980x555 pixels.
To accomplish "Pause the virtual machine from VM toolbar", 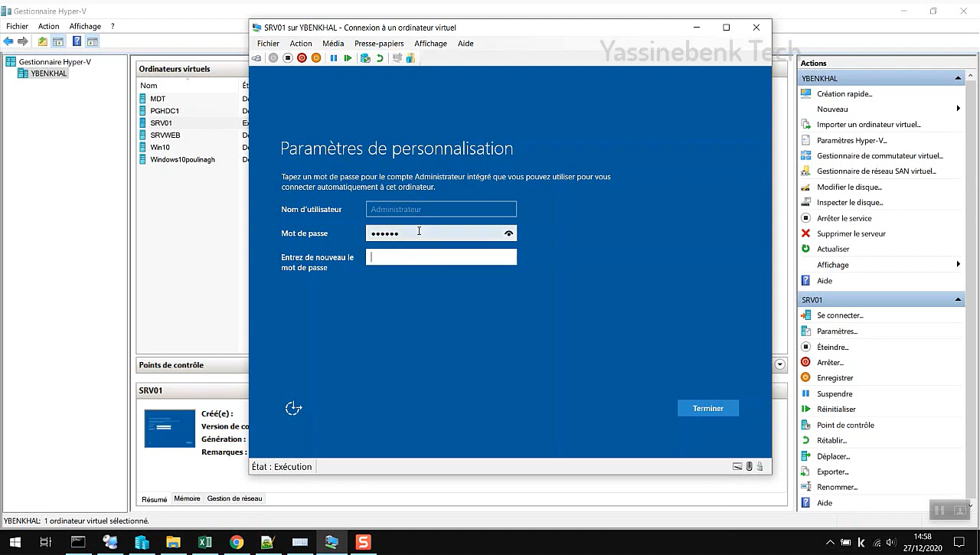I will tap(334, 58).
